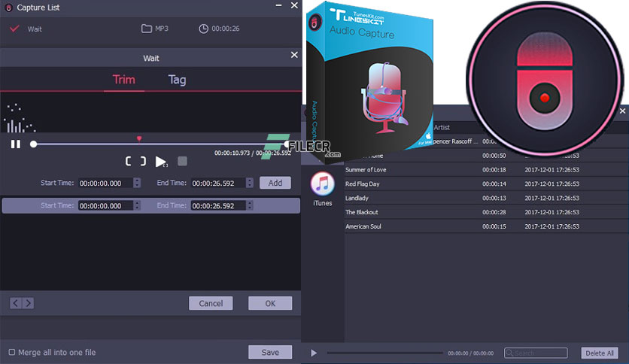Switch to the Trim tab
The width and height of the screenshot is (629, 364).
(123, 80)
